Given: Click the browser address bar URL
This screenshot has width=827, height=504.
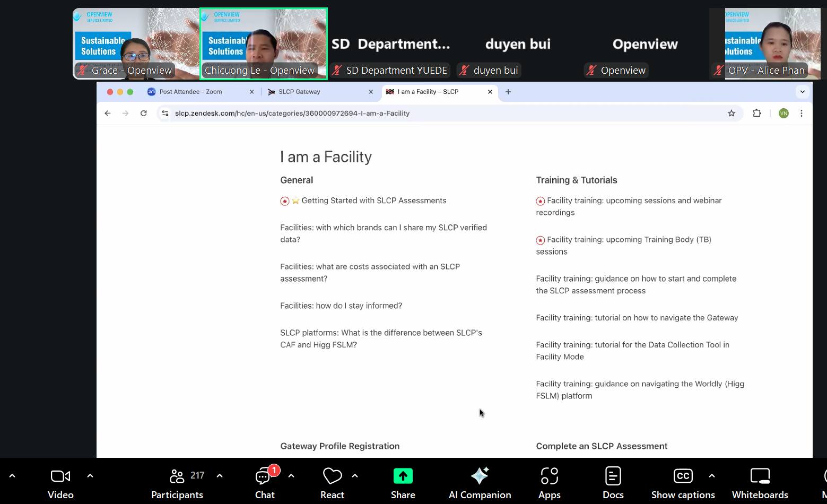Looking at the screenshot, I should click(292, 113).
